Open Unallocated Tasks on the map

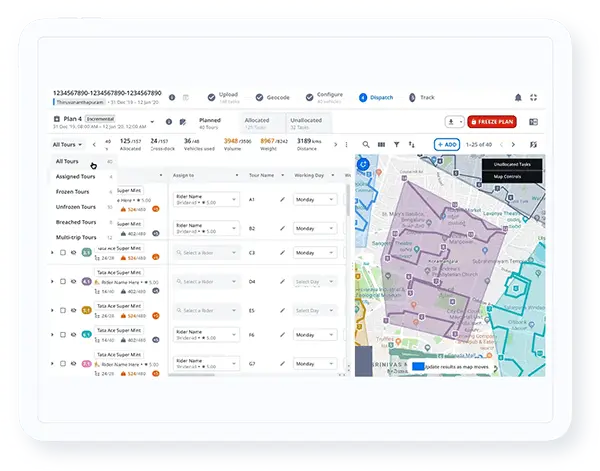pyautogui.click(x=512, y=165)
